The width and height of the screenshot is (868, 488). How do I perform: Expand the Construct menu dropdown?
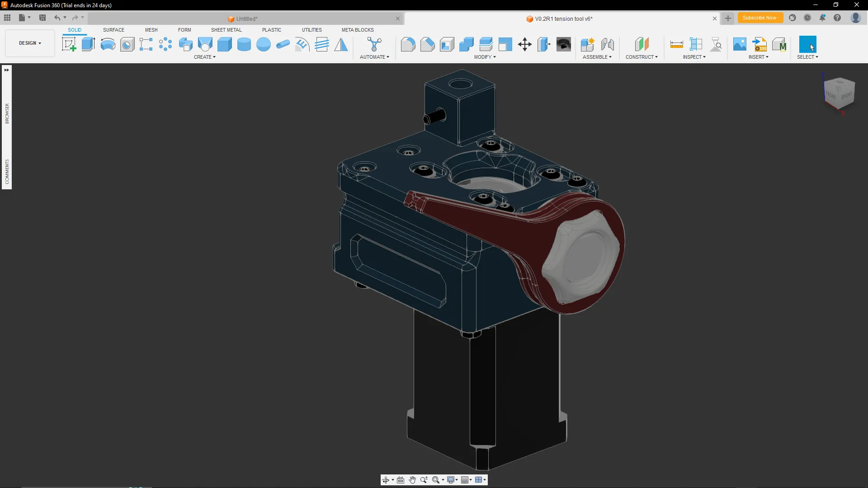[641, 57]
